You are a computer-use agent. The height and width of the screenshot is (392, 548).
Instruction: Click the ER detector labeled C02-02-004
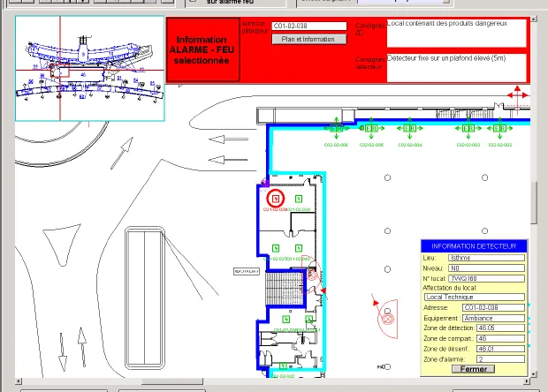coord(409,128)
